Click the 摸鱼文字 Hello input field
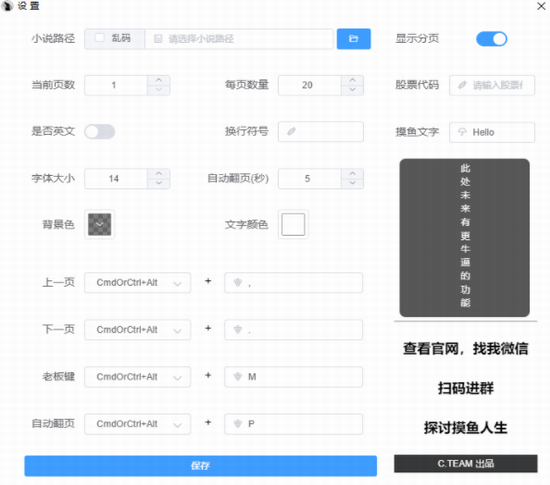The height and width of the screenshot is (485, 550). click(x=492, y=132)
